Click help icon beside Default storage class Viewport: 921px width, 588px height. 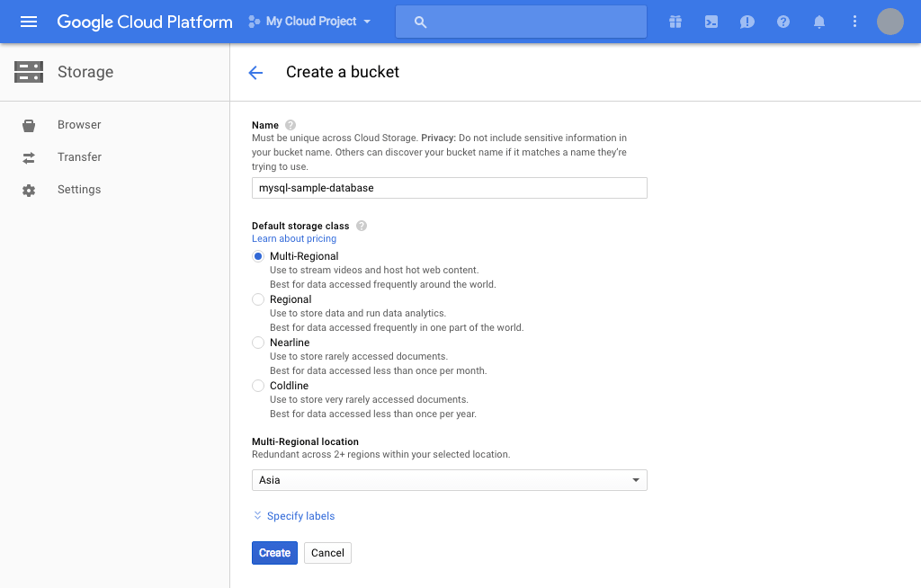(362, 226)
